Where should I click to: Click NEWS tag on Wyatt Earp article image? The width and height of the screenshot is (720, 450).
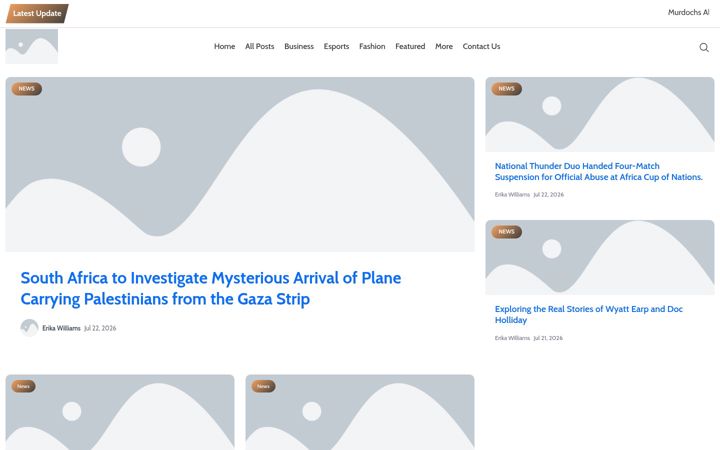coord(506,232)
